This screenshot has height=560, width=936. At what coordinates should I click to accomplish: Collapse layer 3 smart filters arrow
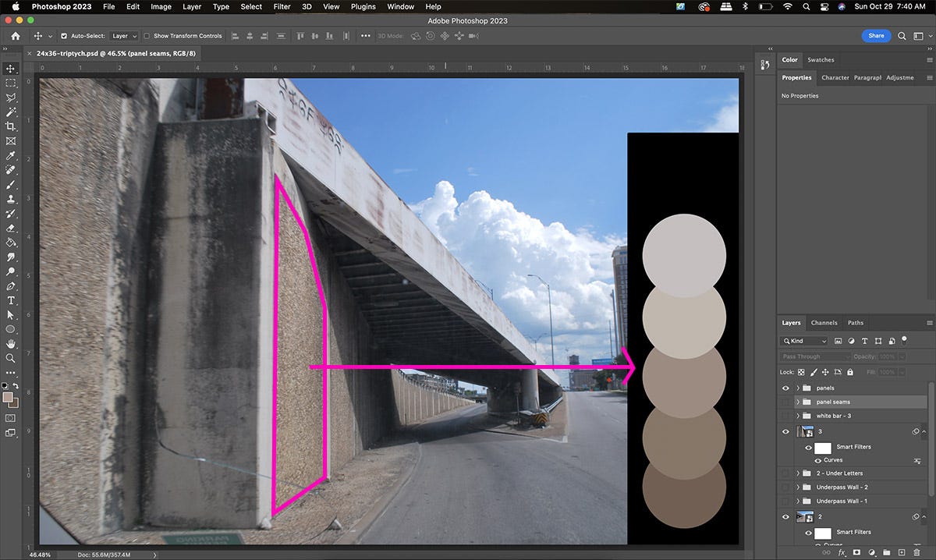pyautogui.click(x=924, y=431)
